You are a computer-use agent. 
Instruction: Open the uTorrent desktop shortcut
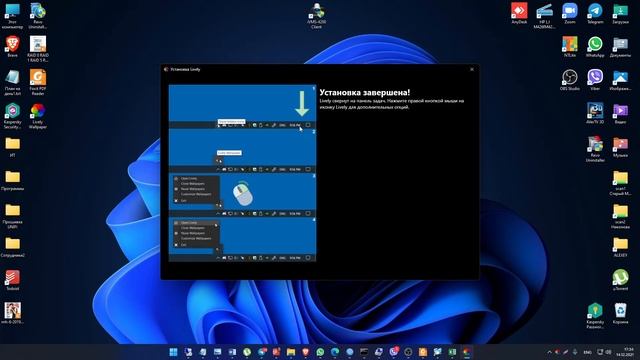click(x=620, y=280)
